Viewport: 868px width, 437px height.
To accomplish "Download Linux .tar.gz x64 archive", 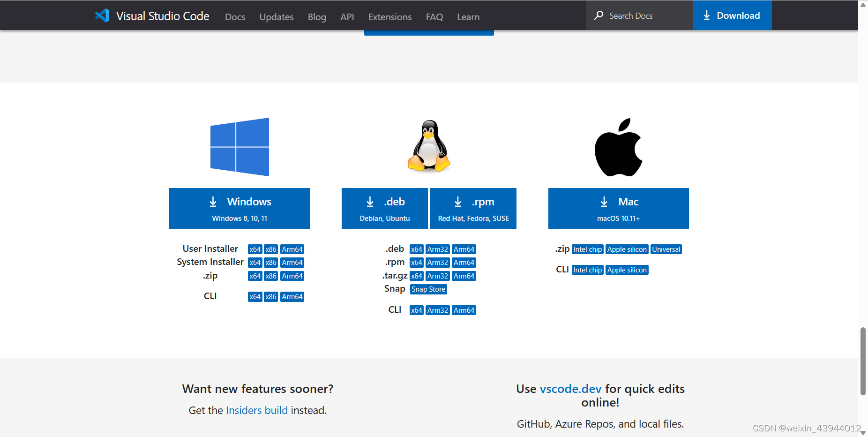I will [417, 276].
